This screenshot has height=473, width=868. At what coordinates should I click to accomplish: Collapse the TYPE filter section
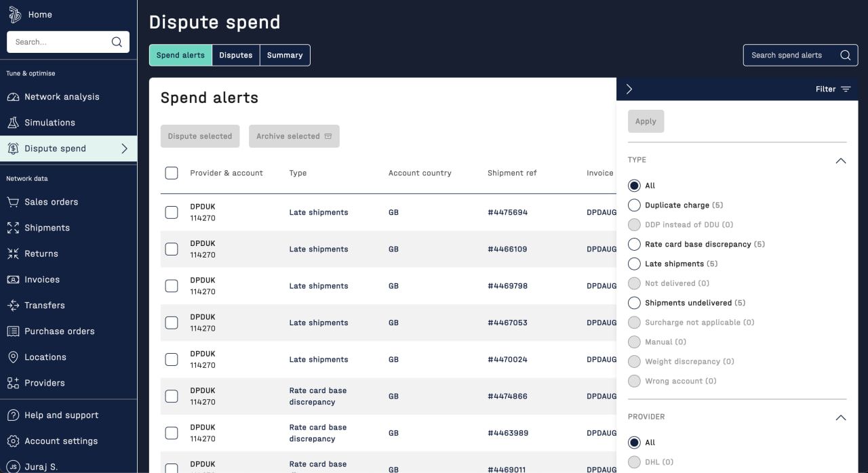pyautogui.click(x=841, y=161)
